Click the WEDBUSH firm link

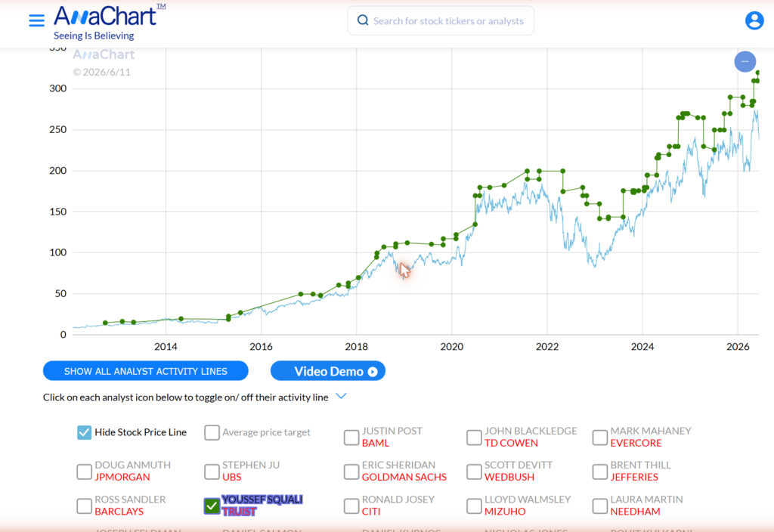click(x=509, y=478)
